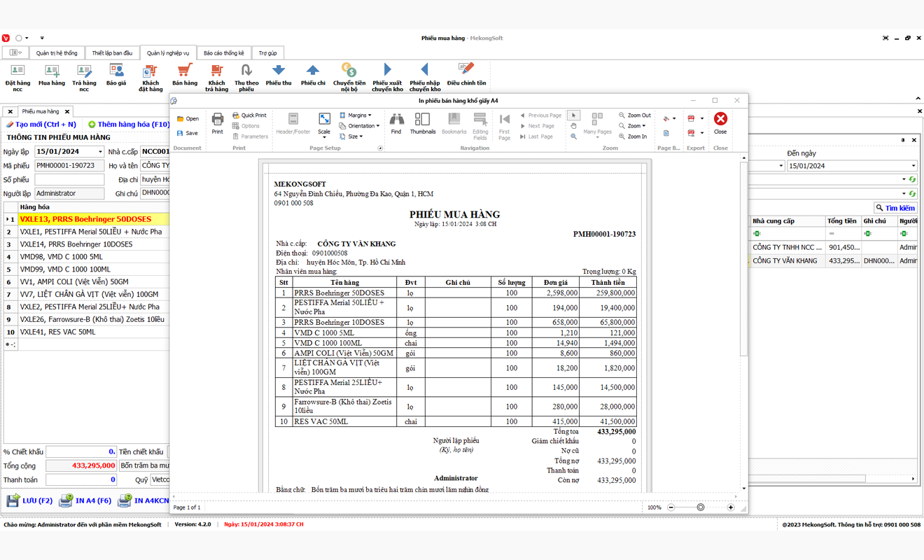924x560 pixels.
Task: Open the Page Setup dialog launcher
Action: pos(381,148)
